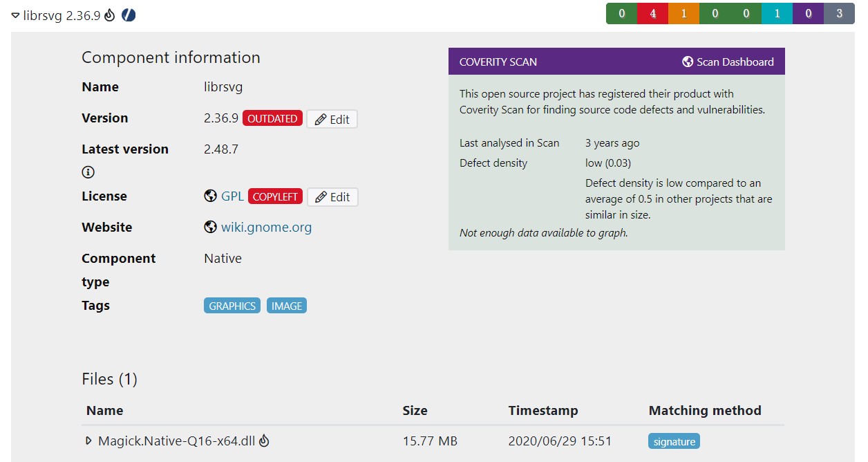Visit the wiki.gnome.org website link
The width and height of the screenshot is (868, 462).
point(266,227)
